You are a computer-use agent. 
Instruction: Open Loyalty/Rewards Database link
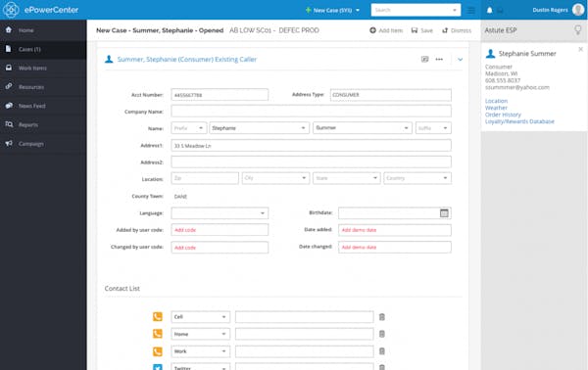tap(519, 121)
